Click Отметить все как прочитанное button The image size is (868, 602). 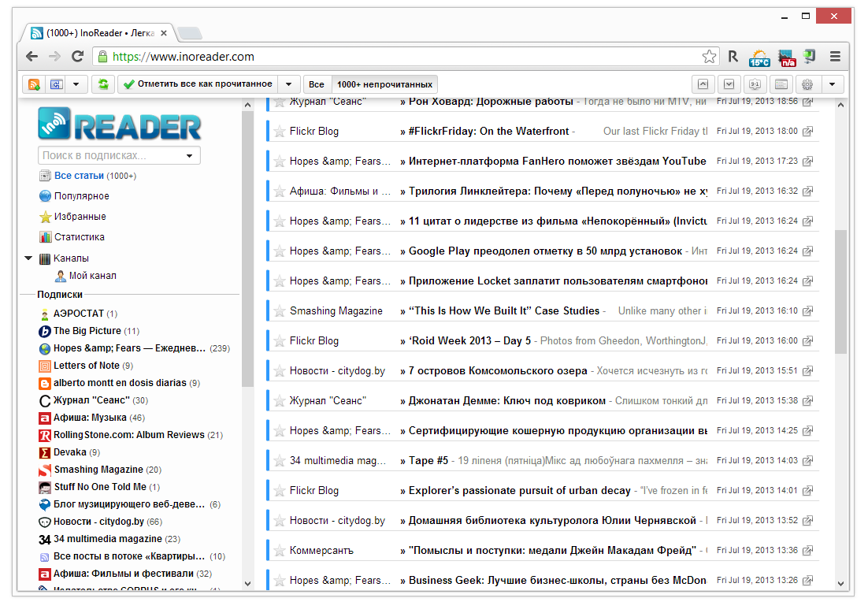tap(198, 84)
